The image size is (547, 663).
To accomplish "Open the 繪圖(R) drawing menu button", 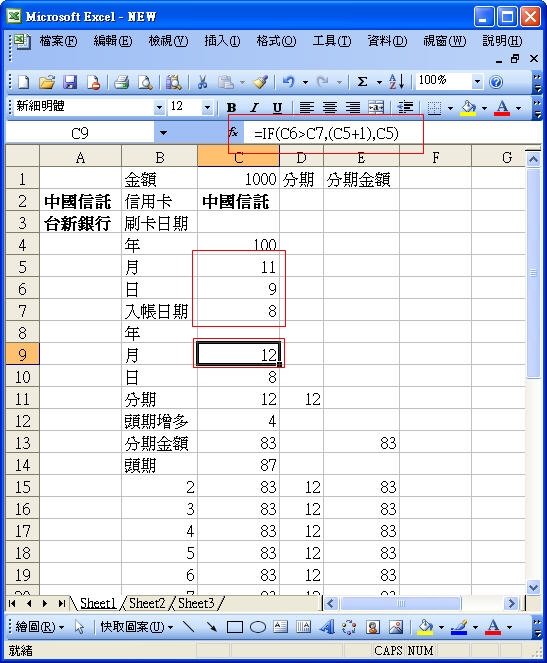I will pos(39,627).
